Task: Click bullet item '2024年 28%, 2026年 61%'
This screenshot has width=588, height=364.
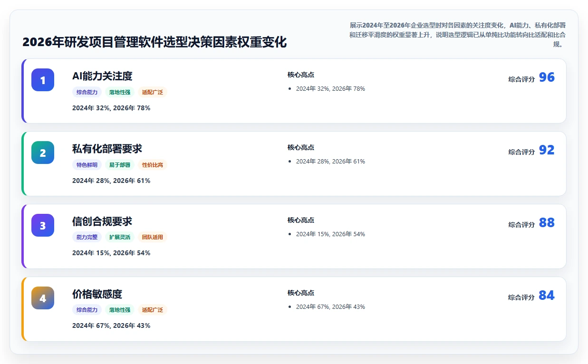Action: coord(330,161)
